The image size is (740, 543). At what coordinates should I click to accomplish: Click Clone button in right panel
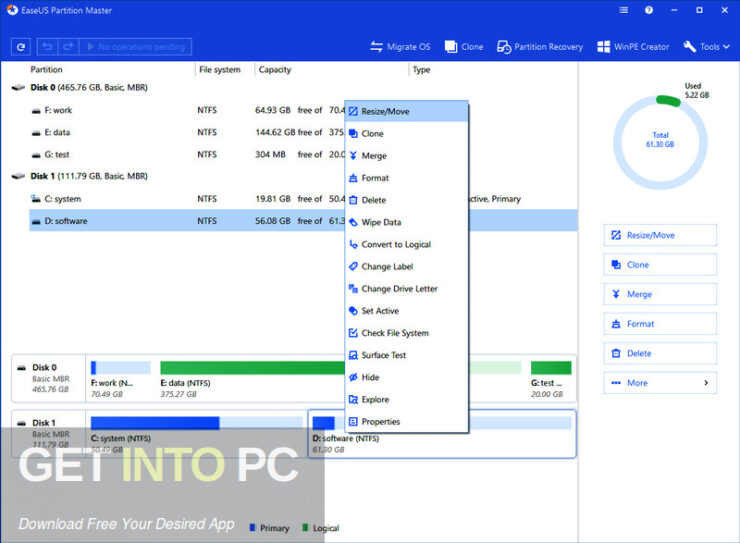coord(660,265)
